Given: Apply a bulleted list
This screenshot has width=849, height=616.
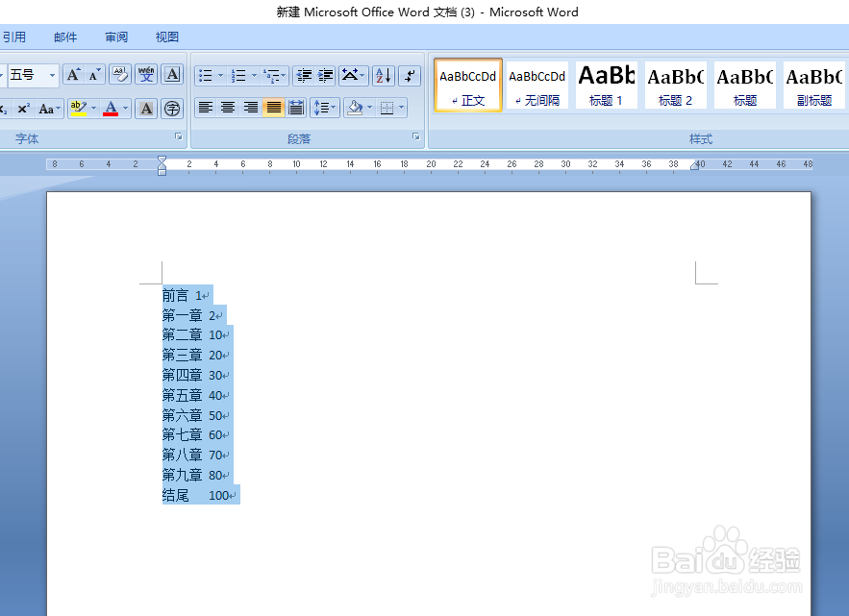Looking at the screenshot, I should coord(205,75).
